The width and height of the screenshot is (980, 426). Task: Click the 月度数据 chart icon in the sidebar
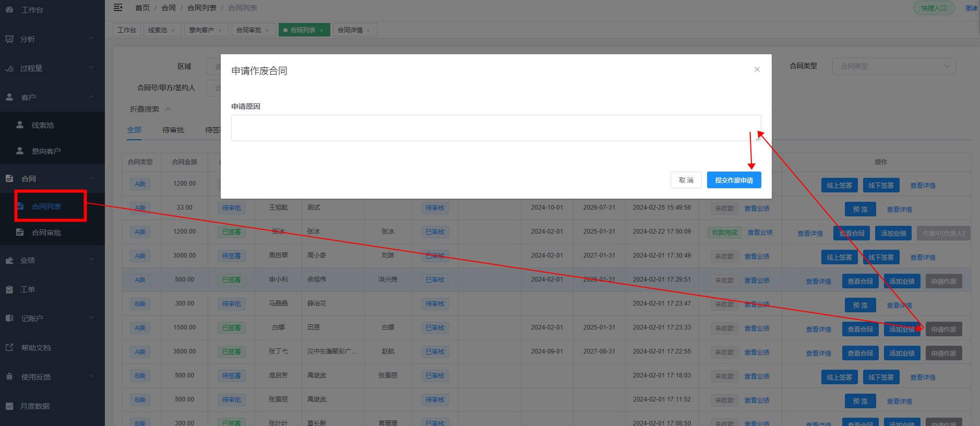pyautogui.click(x=9, y=406)
